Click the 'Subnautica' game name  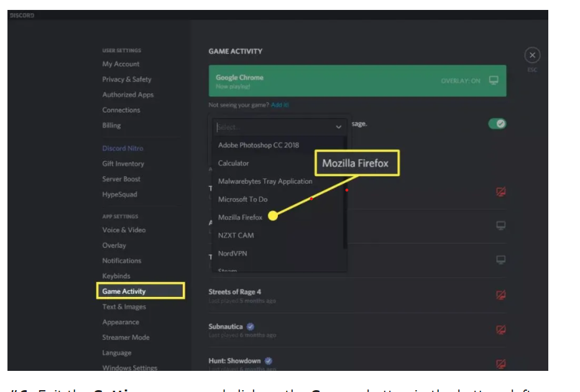coord(226,327)
